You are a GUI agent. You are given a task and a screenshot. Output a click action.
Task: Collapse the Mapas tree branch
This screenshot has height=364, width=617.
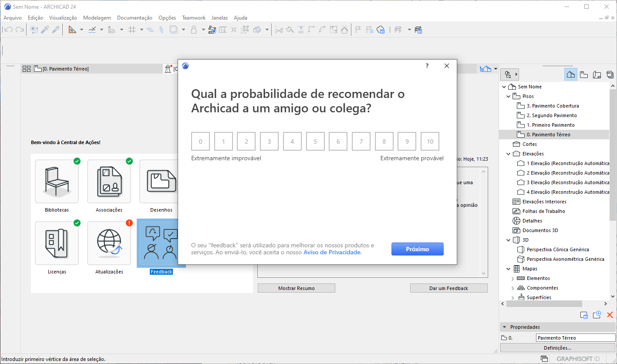click(509, 269)
